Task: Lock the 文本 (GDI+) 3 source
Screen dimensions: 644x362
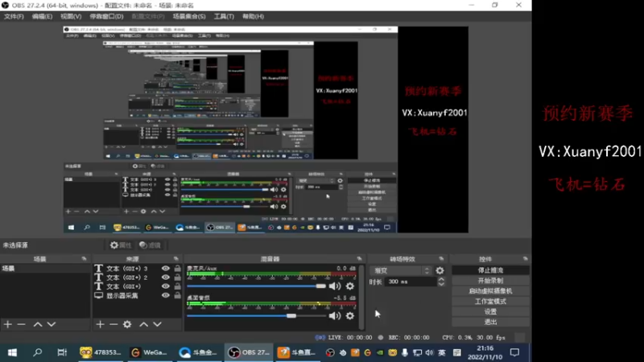Action: tap(177, 269)
